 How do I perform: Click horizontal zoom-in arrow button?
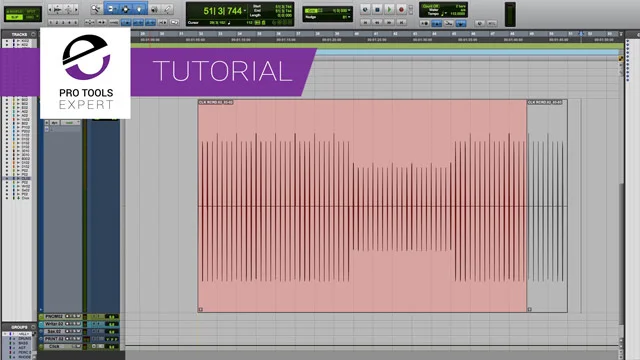76,9
